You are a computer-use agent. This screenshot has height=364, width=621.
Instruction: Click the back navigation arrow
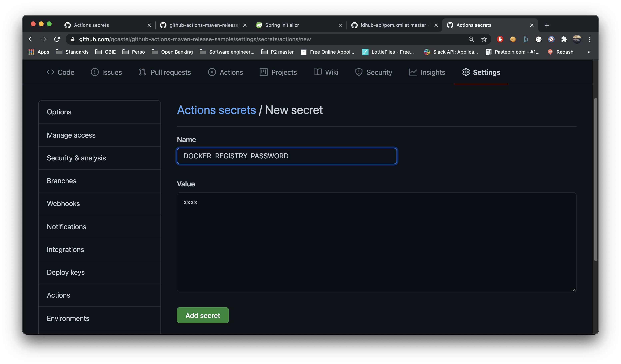point(31,39)
